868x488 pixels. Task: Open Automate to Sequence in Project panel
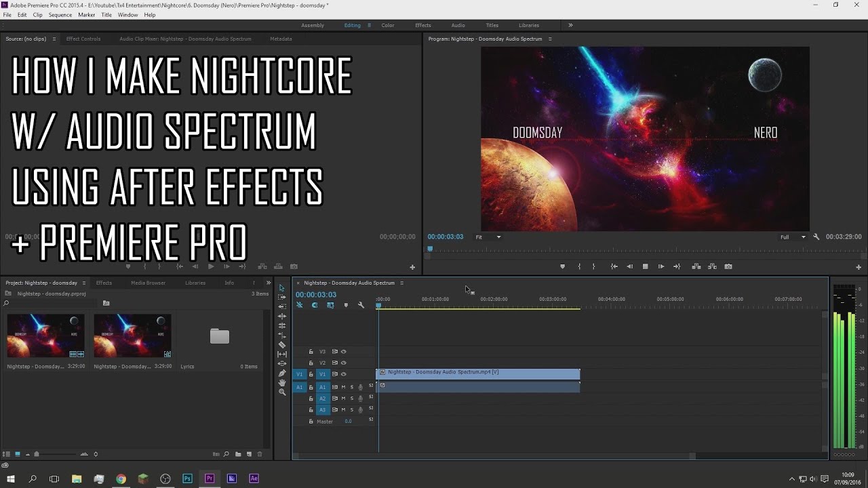click(x=216, y=454)
